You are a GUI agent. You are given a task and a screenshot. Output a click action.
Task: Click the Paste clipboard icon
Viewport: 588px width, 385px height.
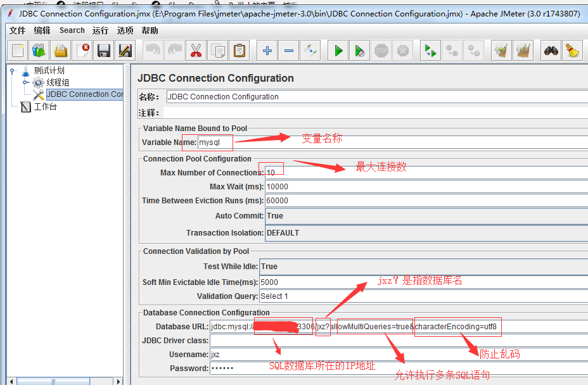pos(240,51)
